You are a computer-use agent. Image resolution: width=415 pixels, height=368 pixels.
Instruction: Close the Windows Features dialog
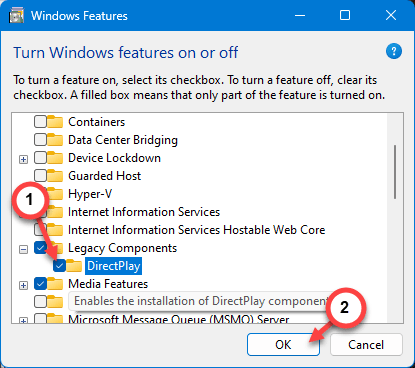tap(391, 15)
